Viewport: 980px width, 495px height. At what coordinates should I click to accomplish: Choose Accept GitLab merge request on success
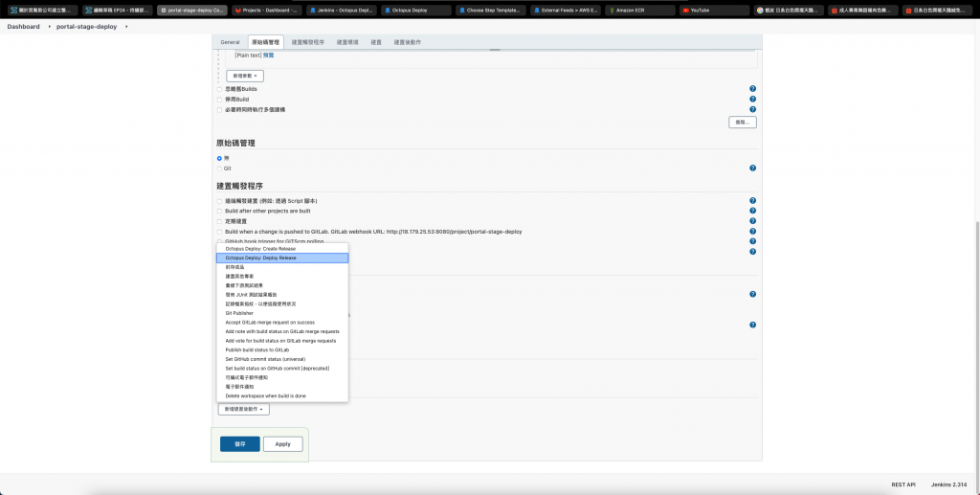[282, 323]
